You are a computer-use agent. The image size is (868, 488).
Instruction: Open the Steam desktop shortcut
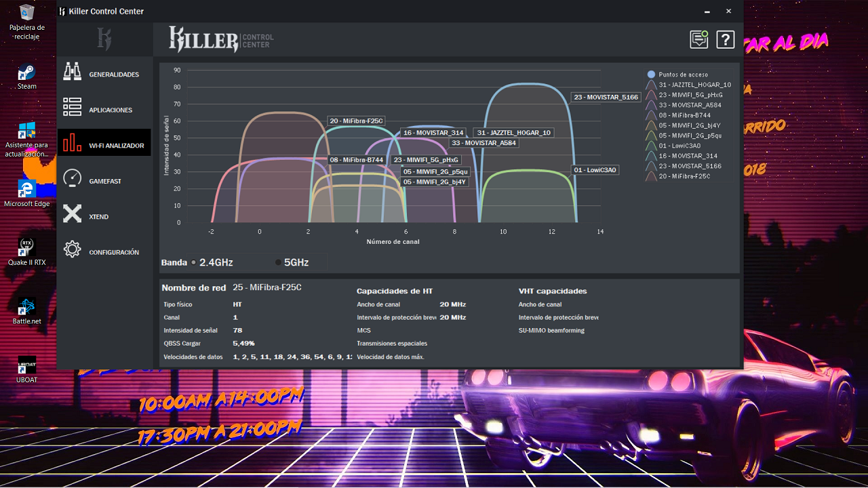click(x=27, y=73)
